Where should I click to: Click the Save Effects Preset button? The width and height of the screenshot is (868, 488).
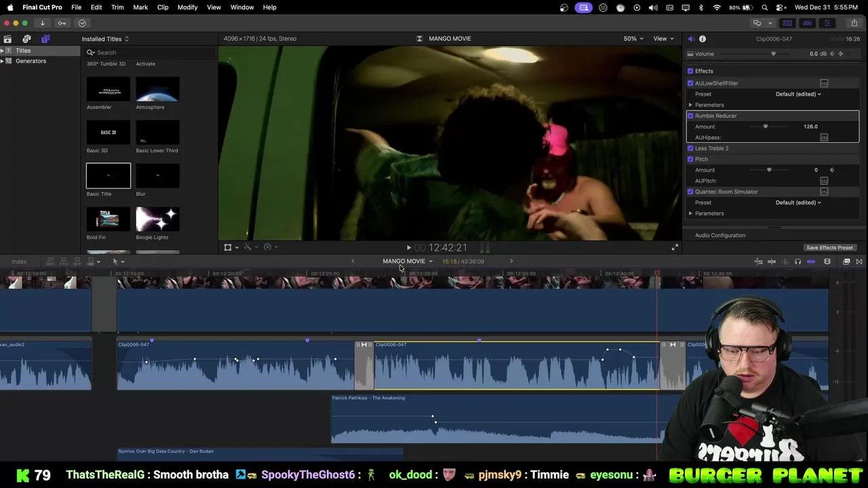tap(829, 247)
